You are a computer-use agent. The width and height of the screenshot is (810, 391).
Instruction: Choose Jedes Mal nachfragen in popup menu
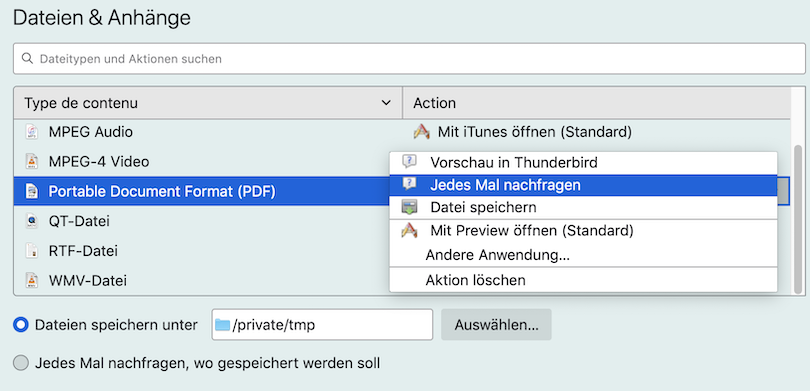[583, 185]
